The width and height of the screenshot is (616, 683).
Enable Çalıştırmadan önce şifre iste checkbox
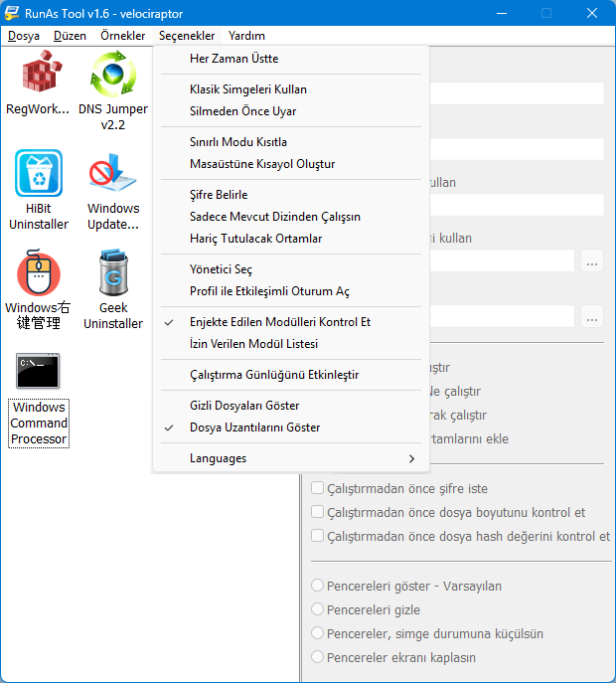point(317,488)
